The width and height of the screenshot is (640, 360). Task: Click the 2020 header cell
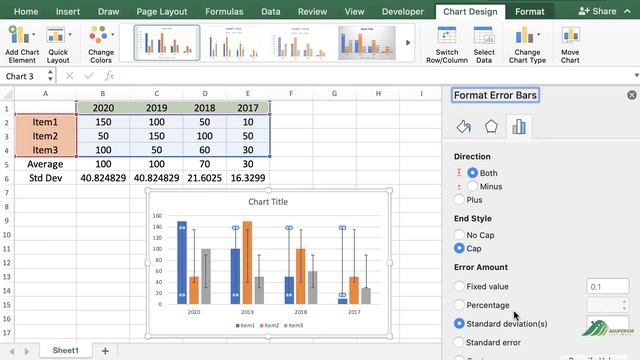[x=103, y=108]
